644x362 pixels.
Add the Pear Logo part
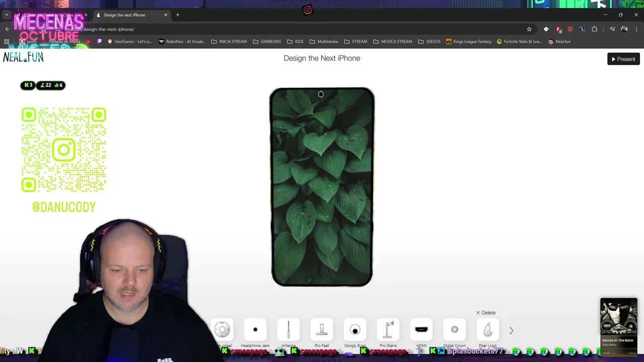[488, 330]
